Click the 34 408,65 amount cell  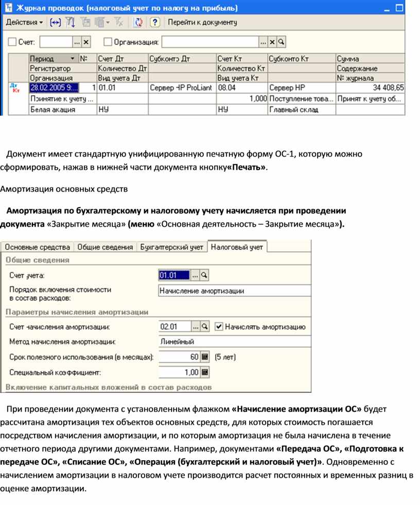[x=370, y=88]
